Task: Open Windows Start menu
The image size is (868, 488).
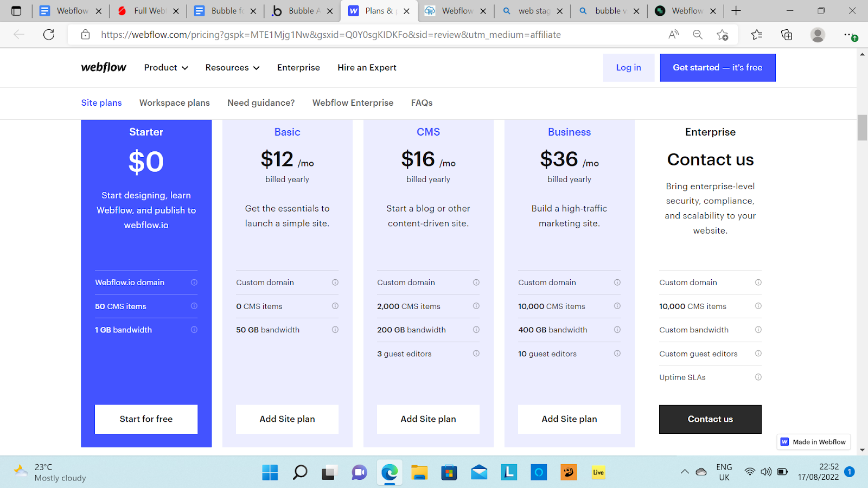Action: 270,472
